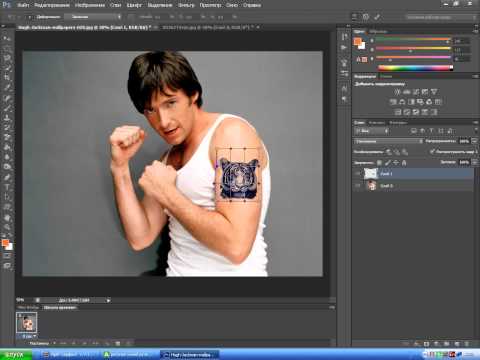Click the toolbar foreground color swatch
Screen dimensions: 480x360
pos(5,243)
